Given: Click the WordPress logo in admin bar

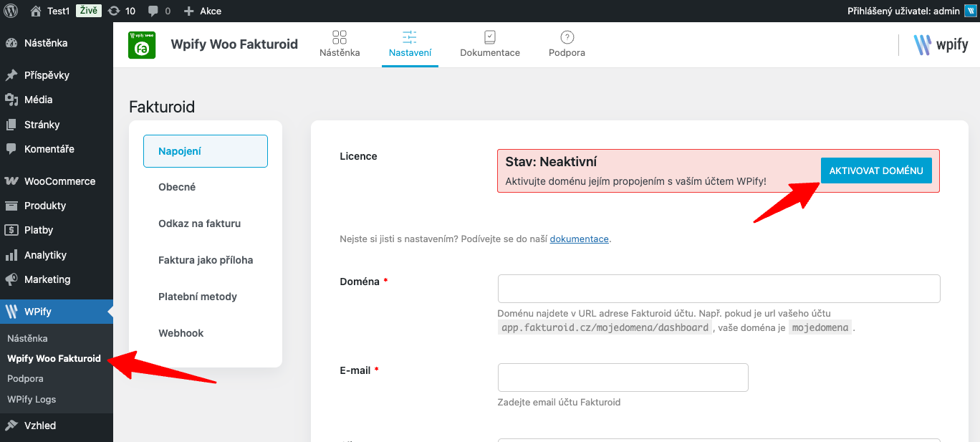Looking at the screenshot, I should 11,11.
